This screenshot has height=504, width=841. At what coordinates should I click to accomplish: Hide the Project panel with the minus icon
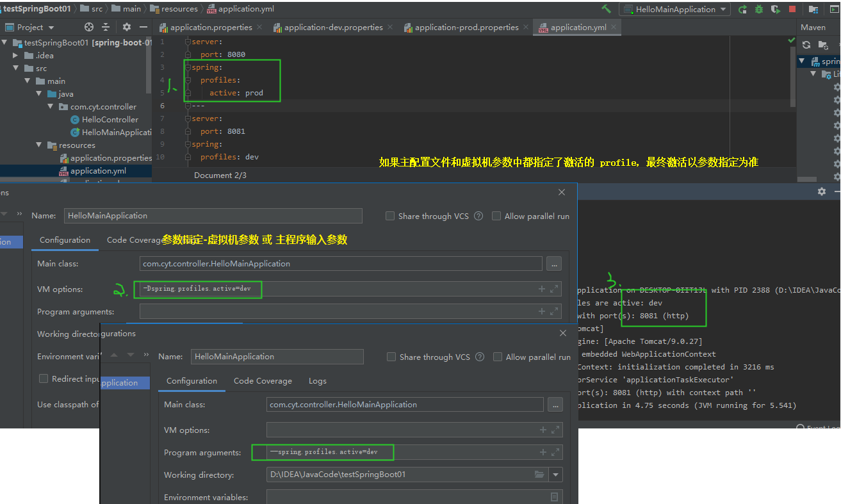coord(143,27)
